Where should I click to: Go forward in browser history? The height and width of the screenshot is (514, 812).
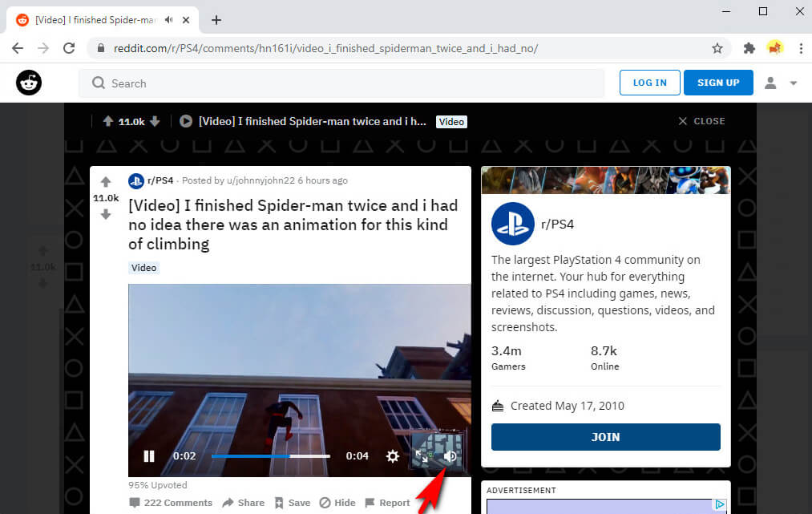tap(43, 48)
